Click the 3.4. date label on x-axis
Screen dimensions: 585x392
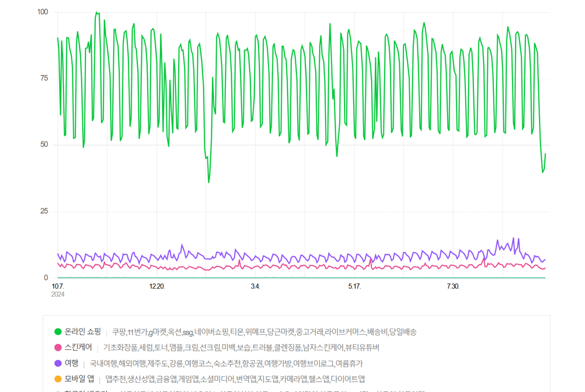255,286
